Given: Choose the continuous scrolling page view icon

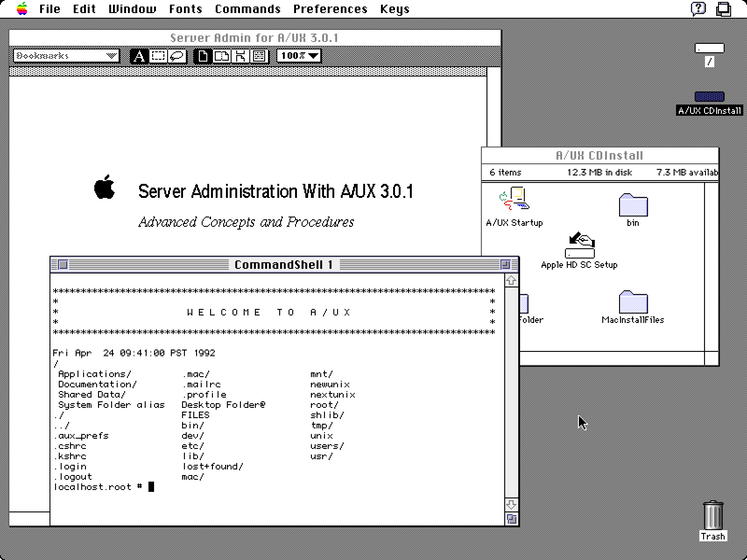Looking at the screenshot, I should tap(241, 56).
